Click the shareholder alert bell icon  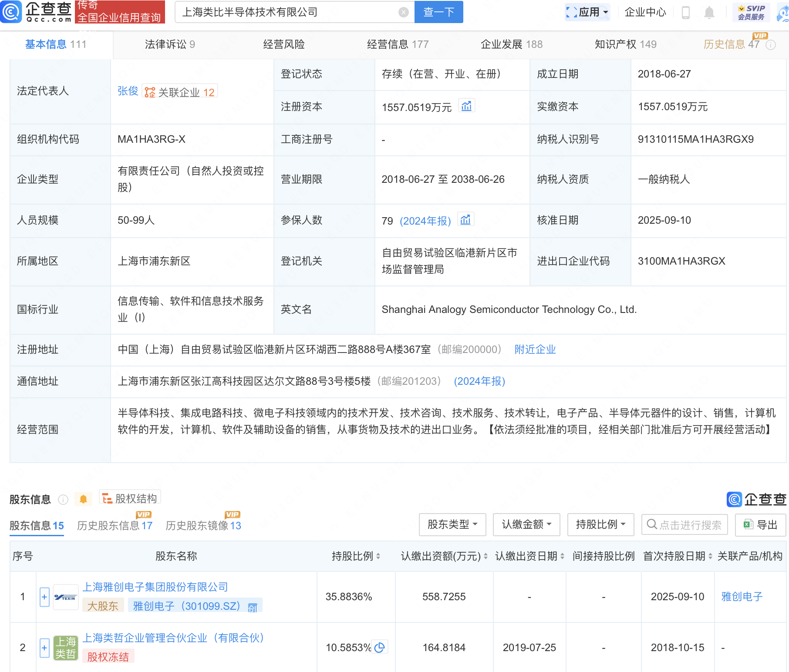pos(83,499)
